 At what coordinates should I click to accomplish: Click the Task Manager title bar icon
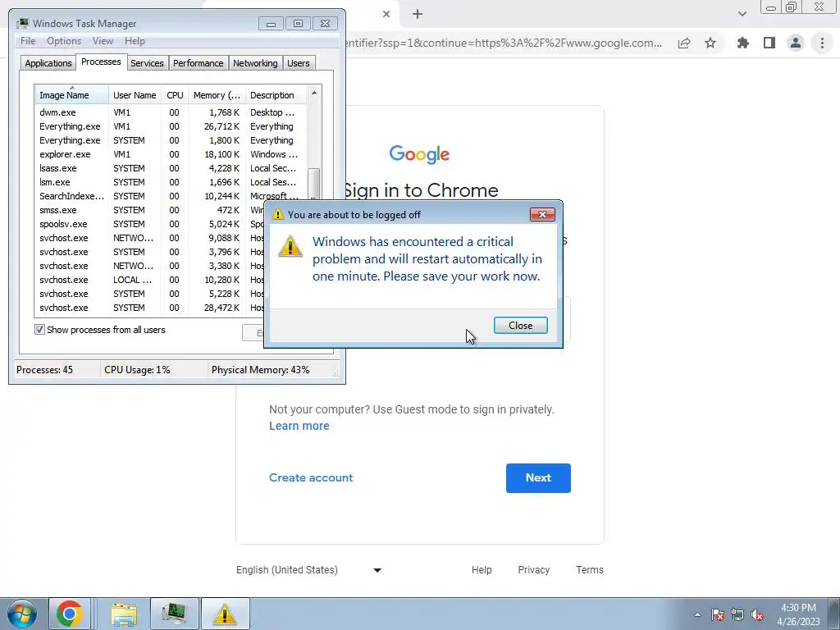click(22, 23)
